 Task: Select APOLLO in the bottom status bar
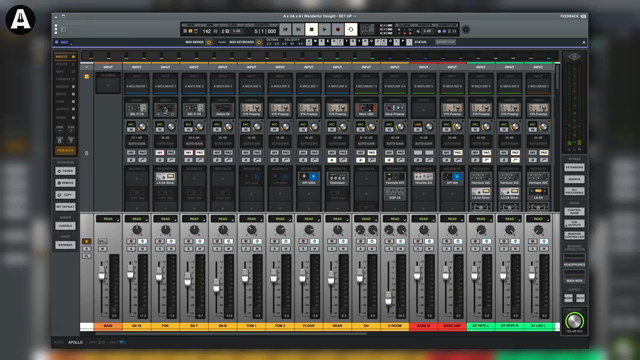point(76,342)
